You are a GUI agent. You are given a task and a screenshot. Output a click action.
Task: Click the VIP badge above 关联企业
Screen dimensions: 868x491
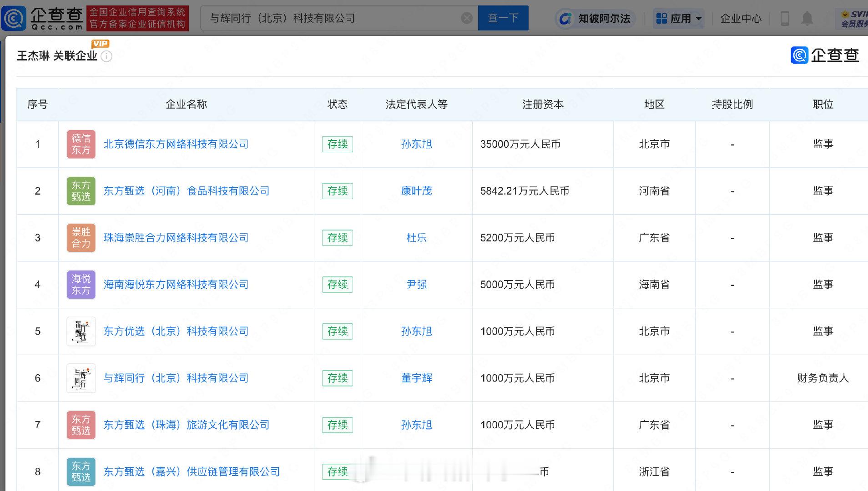click(x=100, y=44)
